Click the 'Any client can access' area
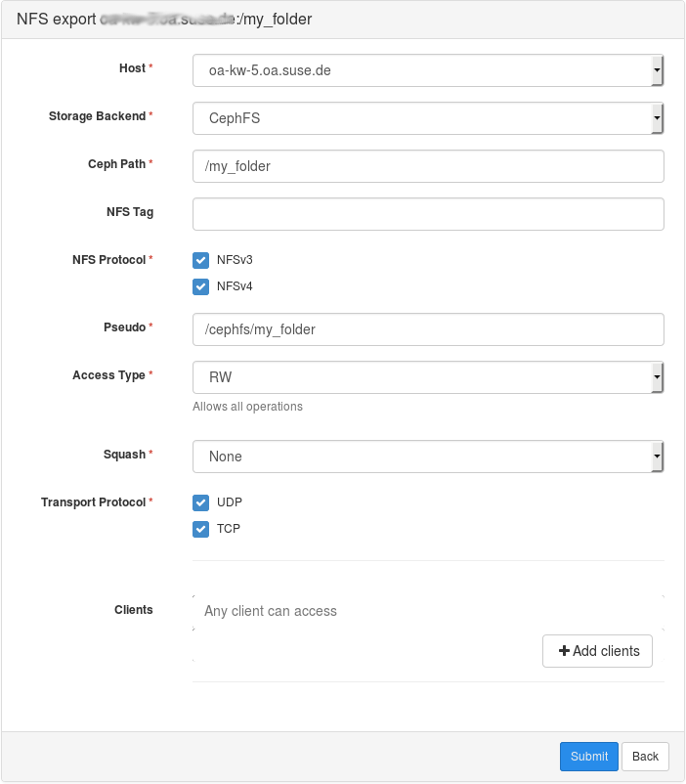Viewport: 686px width, 784px height. pyautogui.click(x=271, y=611)
